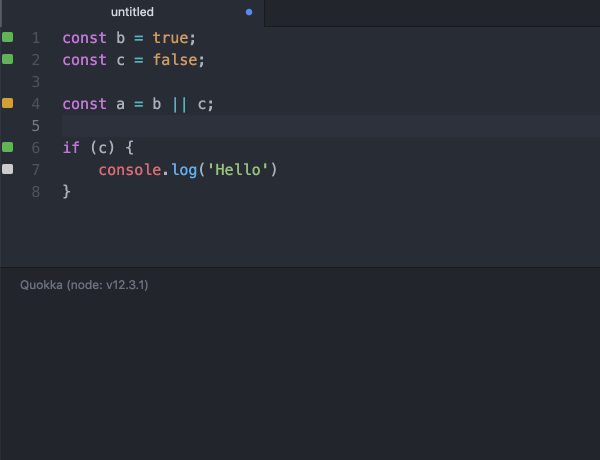Viewport: 600px width, 460px height.
Task: Click the closing brace on line 8
Action: [x=67, y=192]
